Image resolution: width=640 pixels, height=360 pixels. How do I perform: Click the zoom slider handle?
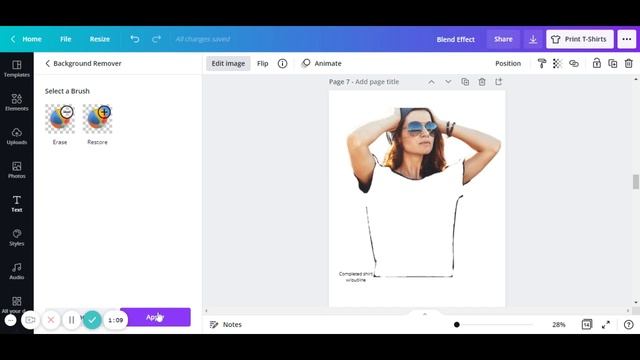(457, 324)
